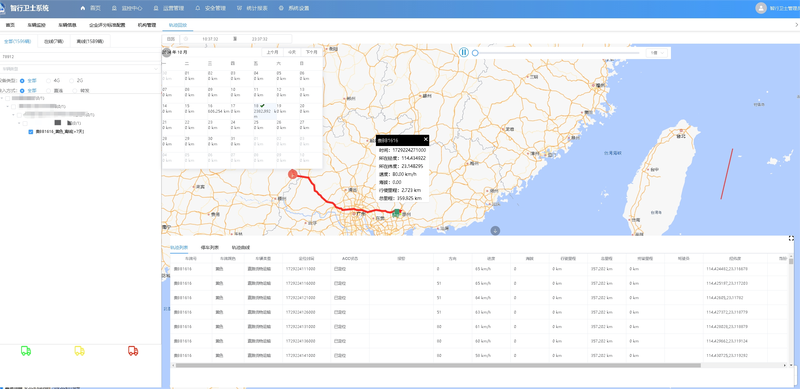The width and height of the screenshot is (800, 389).
Task: Select the 4G device type radio
Action: 49,81
